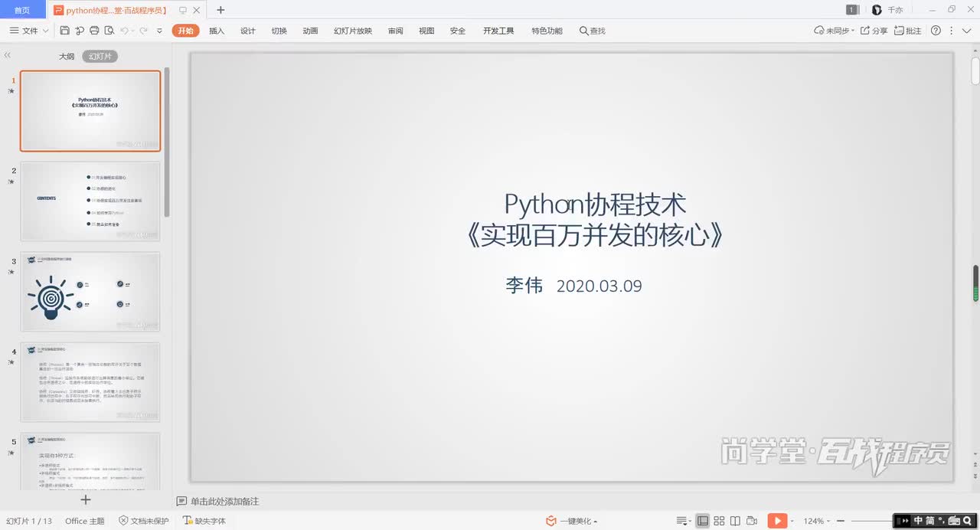Click the Undo arrow icon
Screen dimensions: 980x530
coord(124,31)
